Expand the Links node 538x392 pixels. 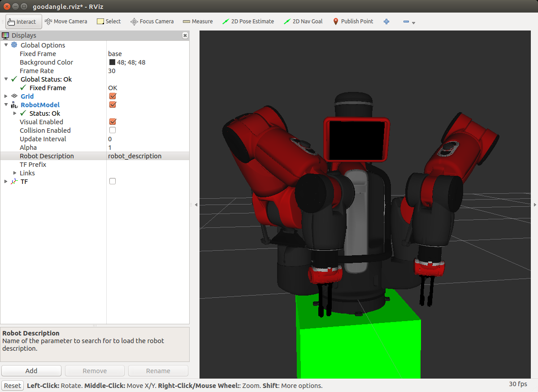(15, 173)
